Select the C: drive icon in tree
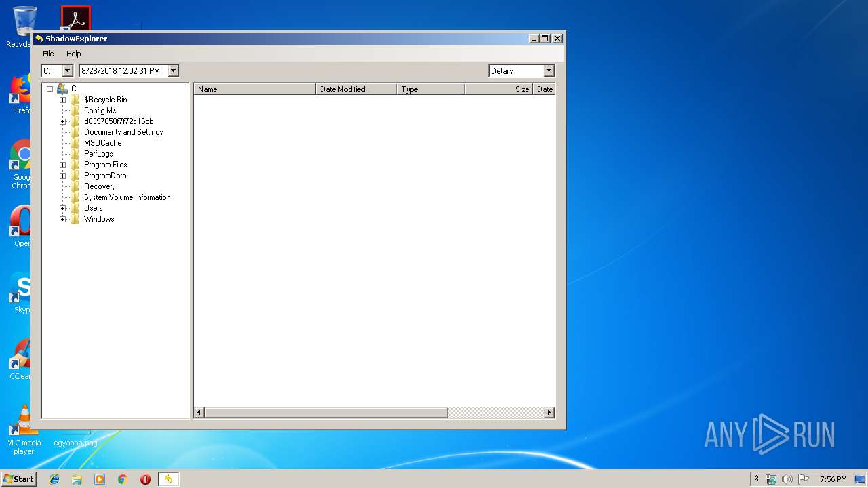Viewport: 868px width, 488px height. (62, 88)
